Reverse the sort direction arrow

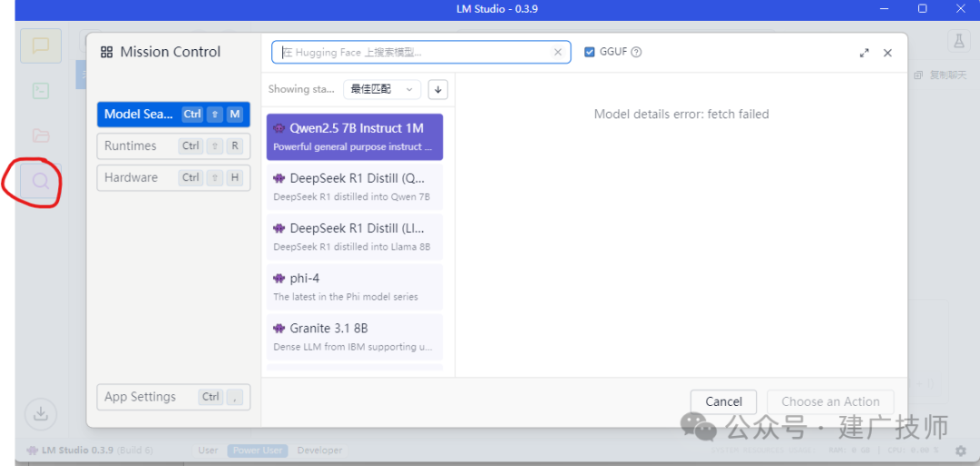tap(437, 89)
